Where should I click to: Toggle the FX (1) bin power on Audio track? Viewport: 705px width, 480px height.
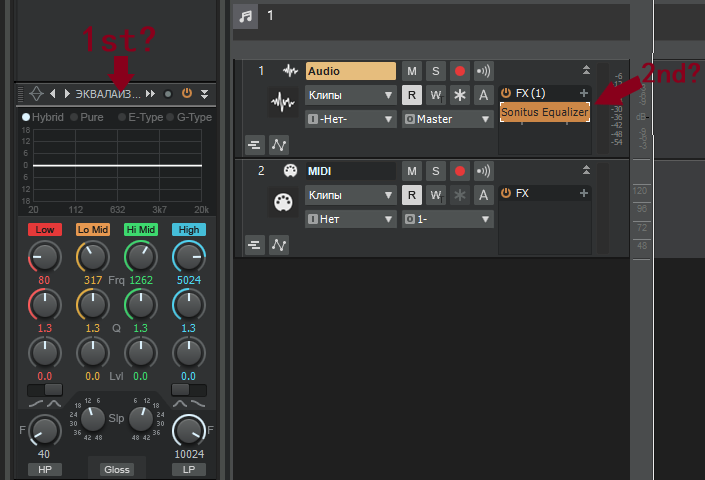click(x=506, y=93)
